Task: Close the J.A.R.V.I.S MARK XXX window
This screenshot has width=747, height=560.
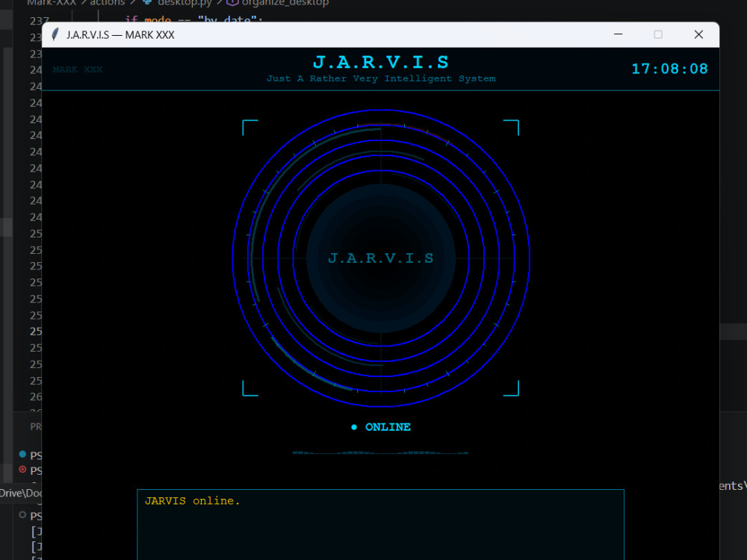Action: point(698,34)
